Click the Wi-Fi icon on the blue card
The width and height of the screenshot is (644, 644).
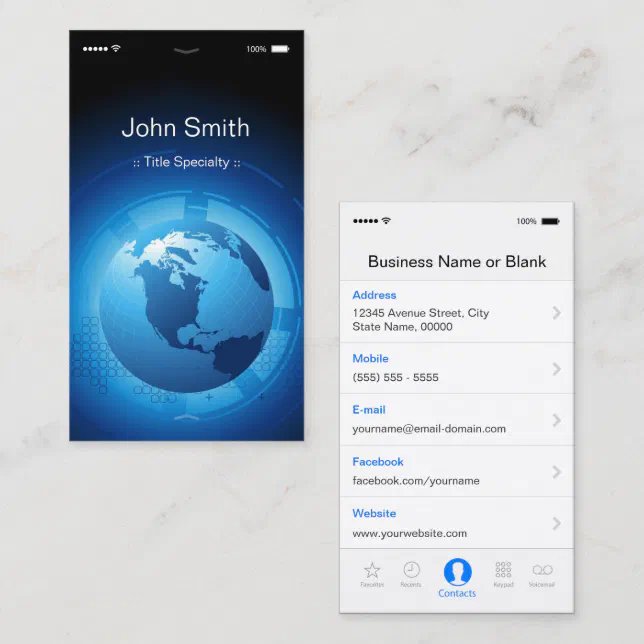[x=116, y=48]
